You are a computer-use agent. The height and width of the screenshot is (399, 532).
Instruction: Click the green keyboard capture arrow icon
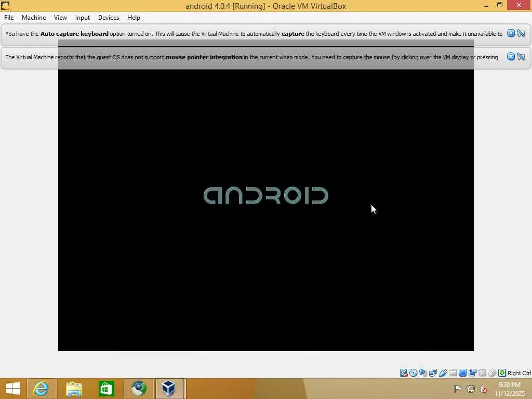click(502, 373)
